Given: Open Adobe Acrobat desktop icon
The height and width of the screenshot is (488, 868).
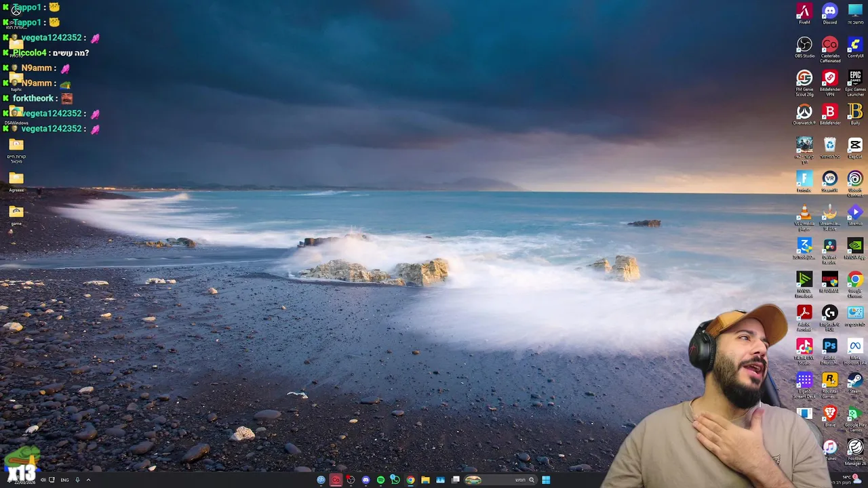Looking at the screenshot, I should point(804,318).
